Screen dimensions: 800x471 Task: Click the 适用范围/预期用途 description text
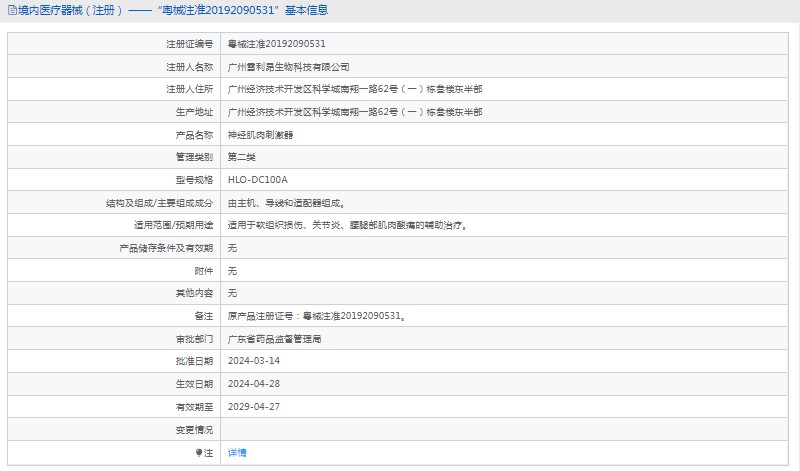[x=348, y=226]
